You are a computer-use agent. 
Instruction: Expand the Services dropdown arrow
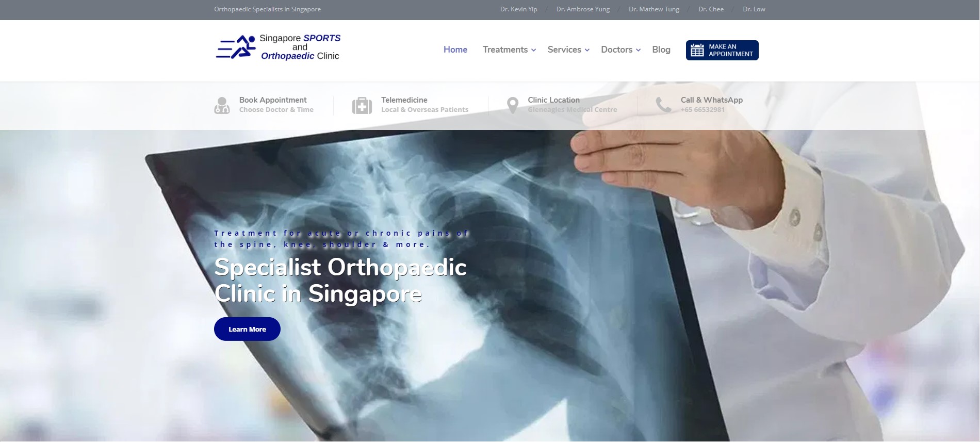click(x=587, y=50)
